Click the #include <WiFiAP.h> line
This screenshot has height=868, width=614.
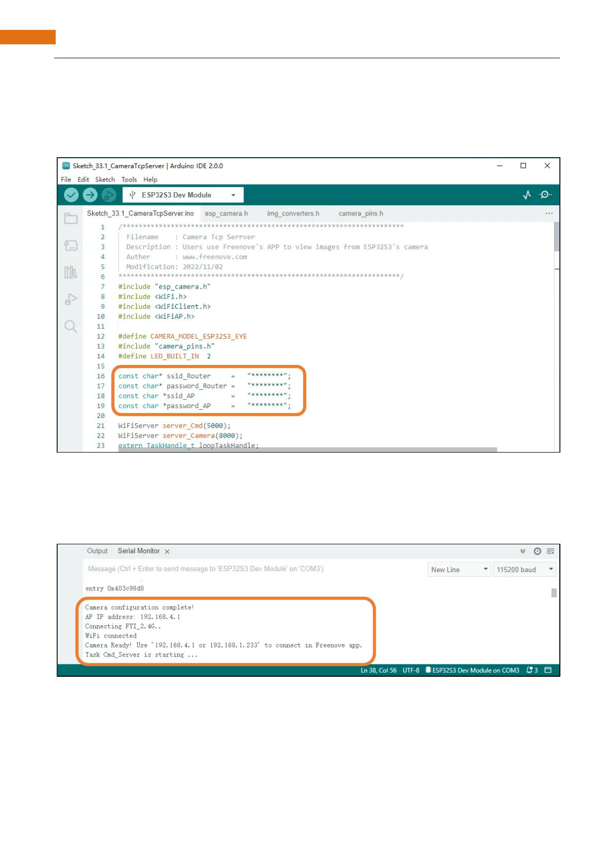156,316
